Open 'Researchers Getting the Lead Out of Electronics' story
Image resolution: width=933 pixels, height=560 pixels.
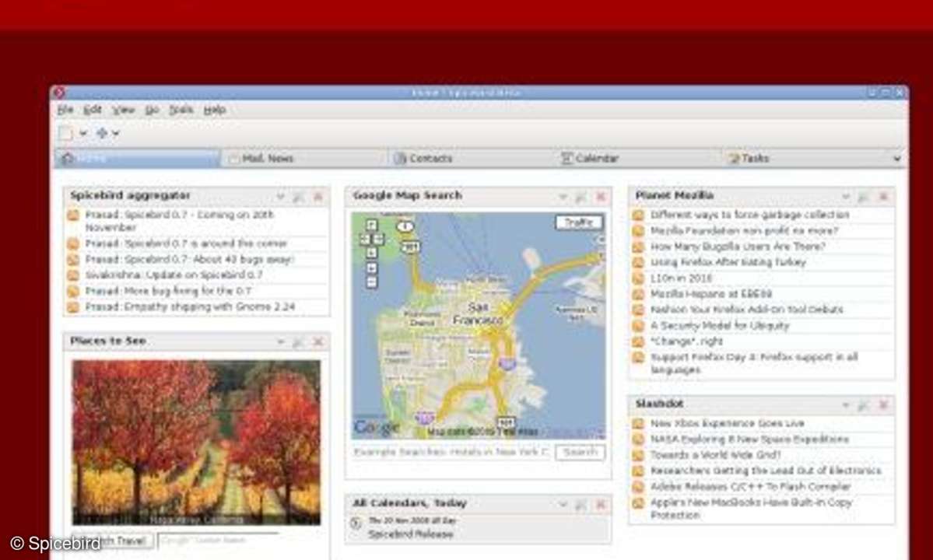766,471
